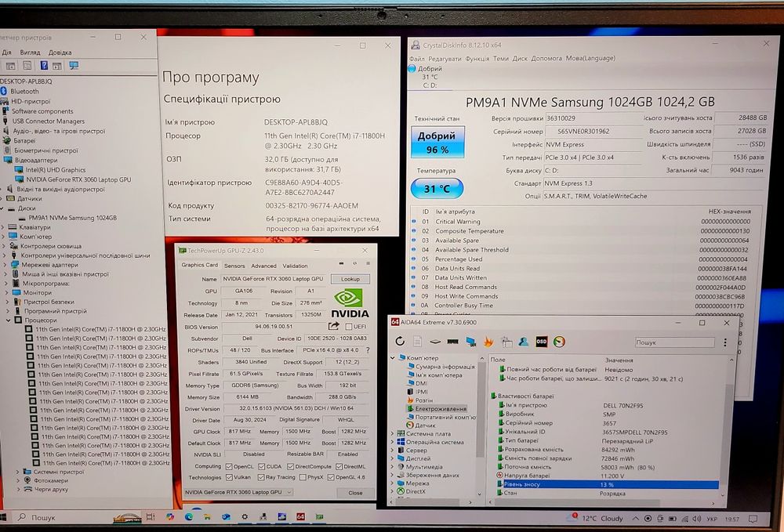Click the scan hardware monitor icon in Device Manager

(x=74, y=66)
